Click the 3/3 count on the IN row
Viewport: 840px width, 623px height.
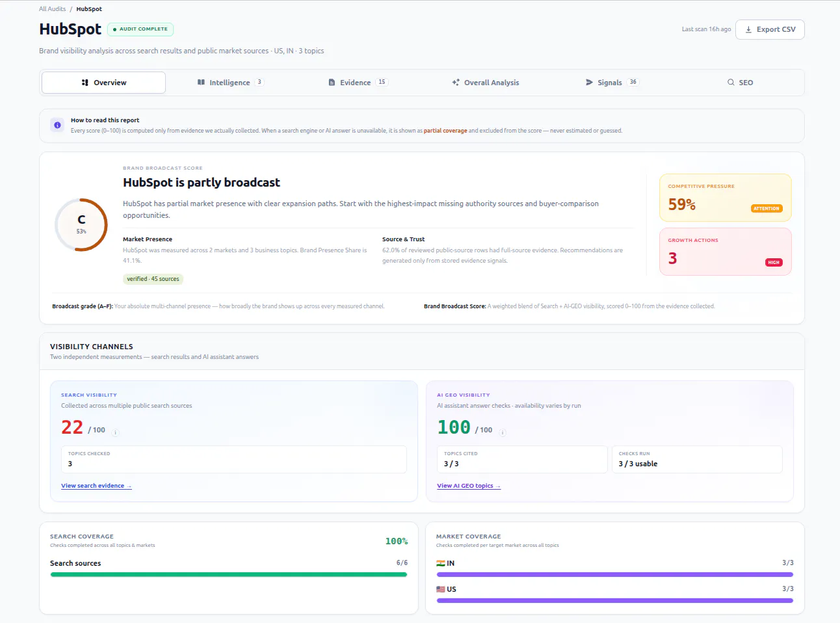click(x=788, y=563)
